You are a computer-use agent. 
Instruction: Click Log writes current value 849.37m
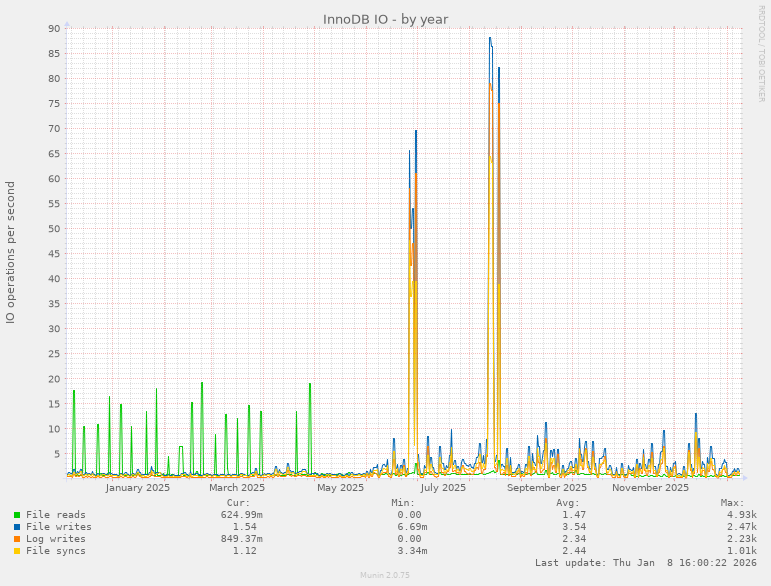(241, 539)
